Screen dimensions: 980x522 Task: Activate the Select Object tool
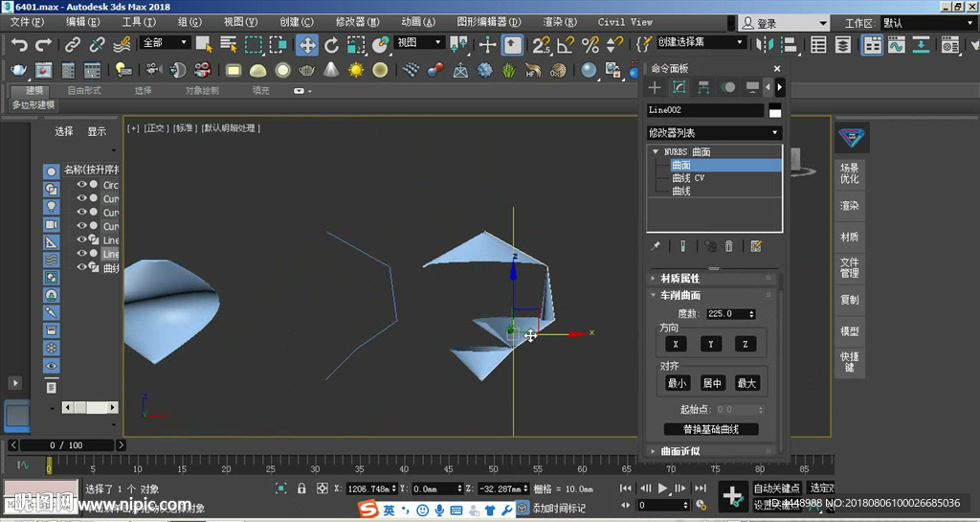click(204, 44)
